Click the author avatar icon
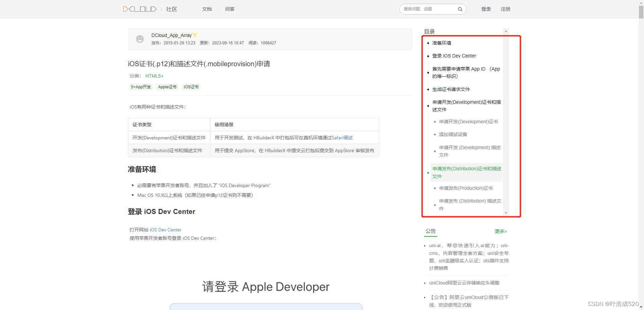 click(140, 39)
